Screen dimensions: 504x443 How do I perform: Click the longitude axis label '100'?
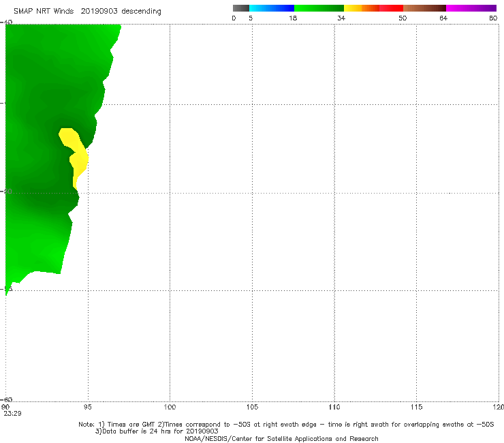click(170, 407)
